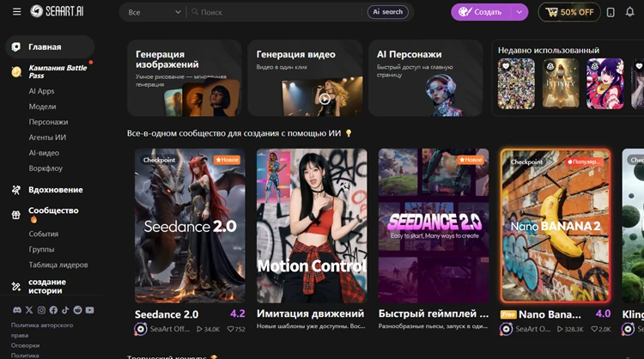644x359 pixels.
Task: Open Воркфлоу in sidebar
Action: pyautogui.click(x=46, y=168)
